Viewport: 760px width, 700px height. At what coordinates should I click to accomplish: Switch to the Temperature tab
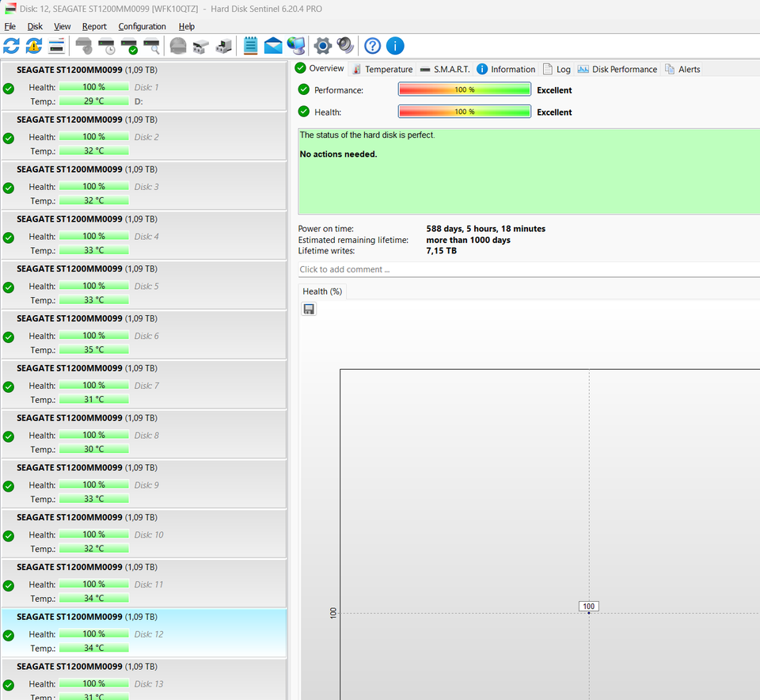pyautogui.click(x=383, y=70)
